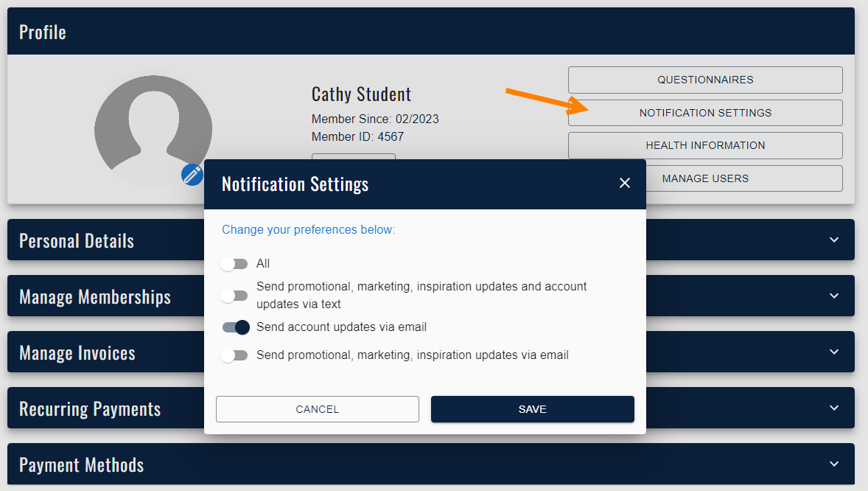The image size is (868, 491).
Task: Save the notification preferences
Action: (x=532, y=409)
